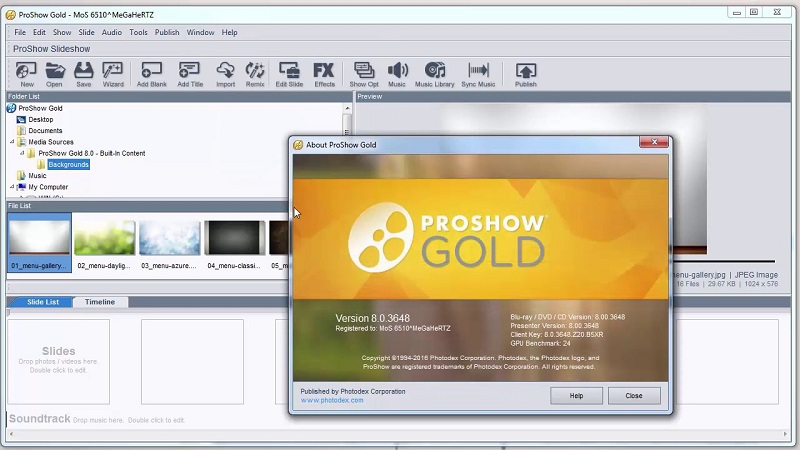This screenshot has width=800, height=450.
Task: Select the Remix toolbar icon
Action: 255,74
